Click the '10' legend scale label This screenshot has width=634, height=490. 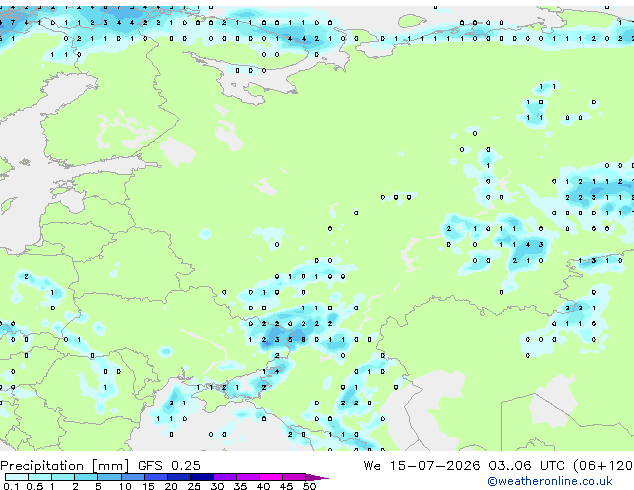(125, 486)
